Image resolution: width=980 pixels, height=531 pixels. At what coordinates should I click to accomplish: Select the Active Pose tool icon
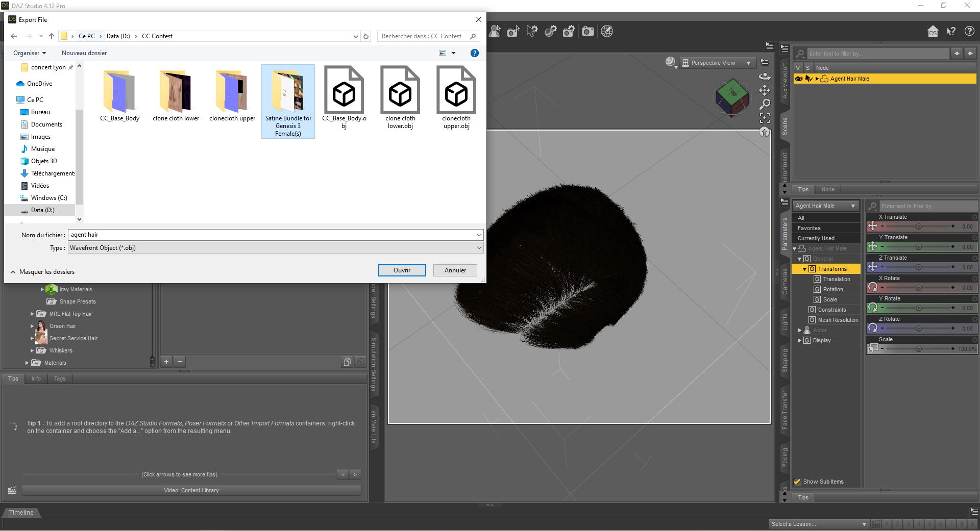click(494, 32)
